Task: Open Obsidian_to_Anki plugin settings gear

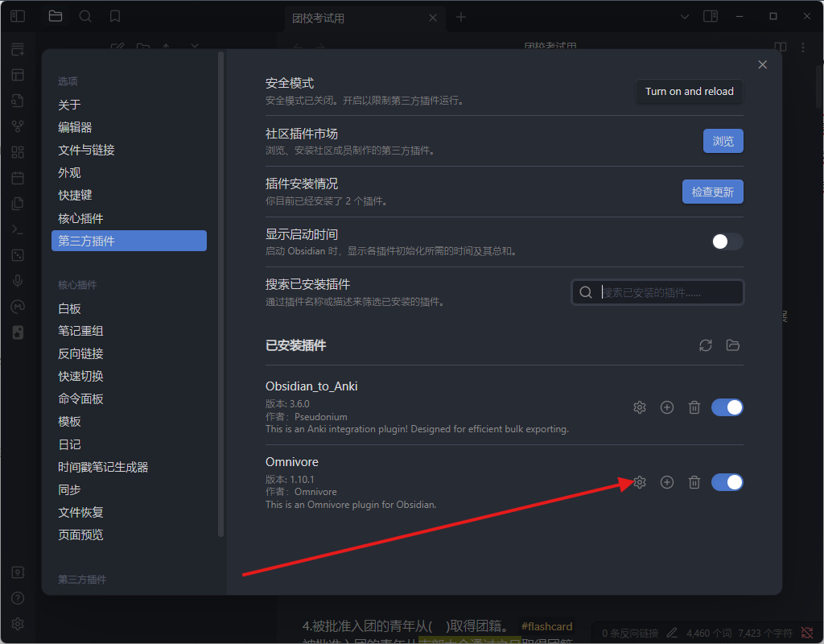Action: pyautogui.click(x=640, y=407)
